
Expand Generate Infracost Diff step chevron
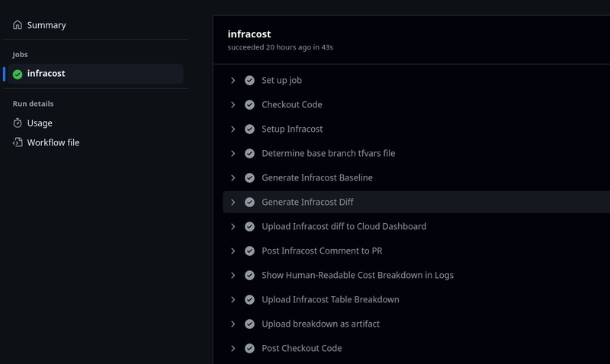[233, 202]
